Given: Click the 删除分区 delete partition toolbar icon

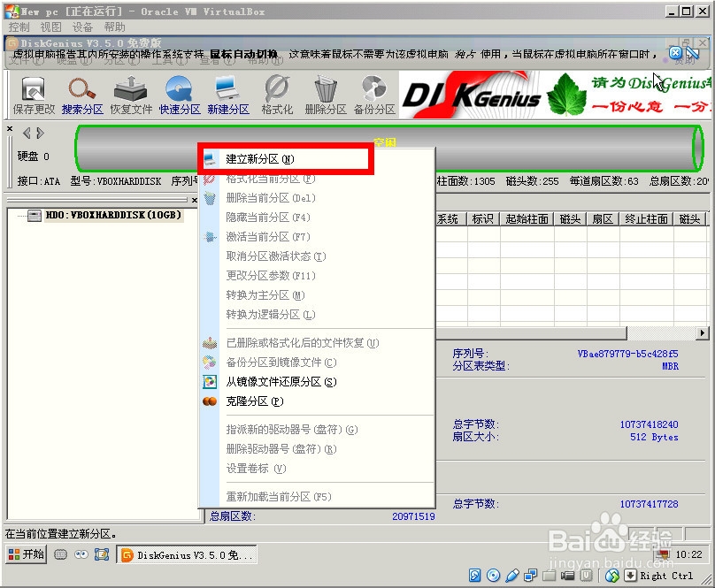Looking at the screenshot, I should point(326,95).
